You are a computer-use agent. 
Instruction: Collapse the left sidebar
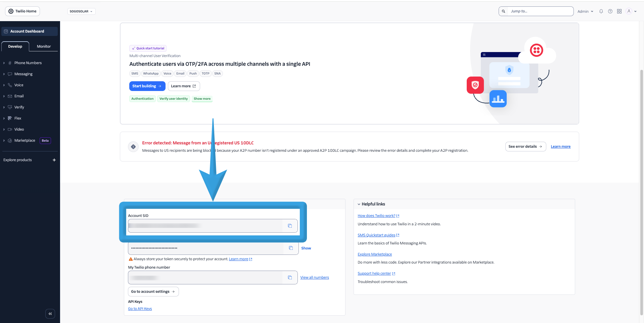tap(50, 314)
